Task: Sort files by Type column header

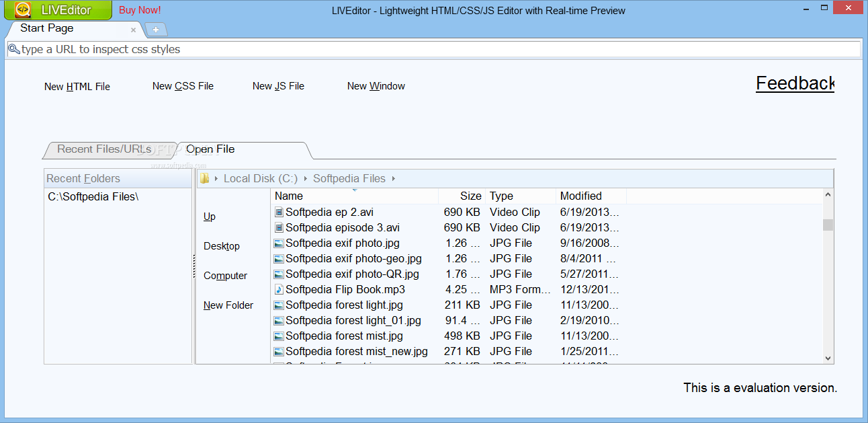Action: click(521, 196)
